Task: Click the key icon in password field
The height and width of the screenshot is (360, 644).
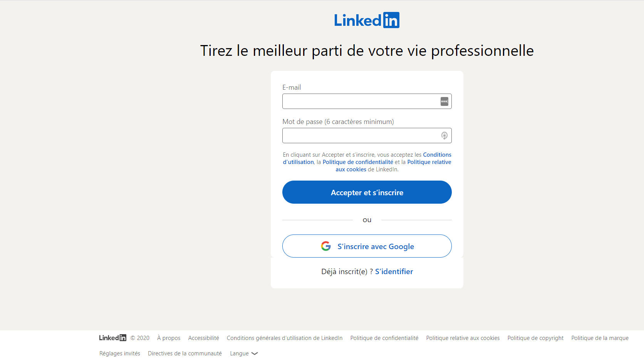Action: tap(444, 136)
